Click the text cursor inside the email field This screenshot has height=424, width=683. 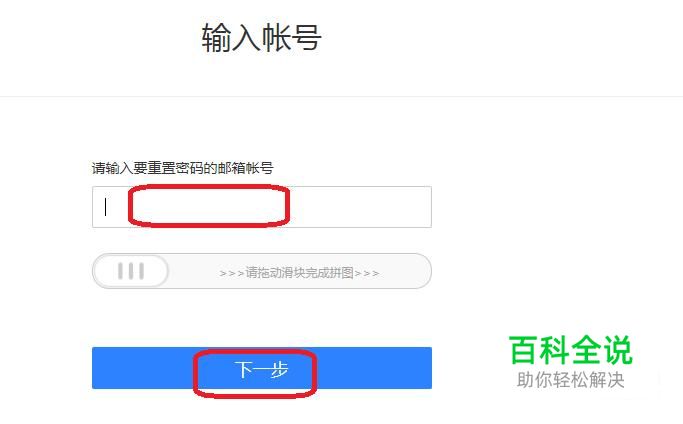point(105,207)
